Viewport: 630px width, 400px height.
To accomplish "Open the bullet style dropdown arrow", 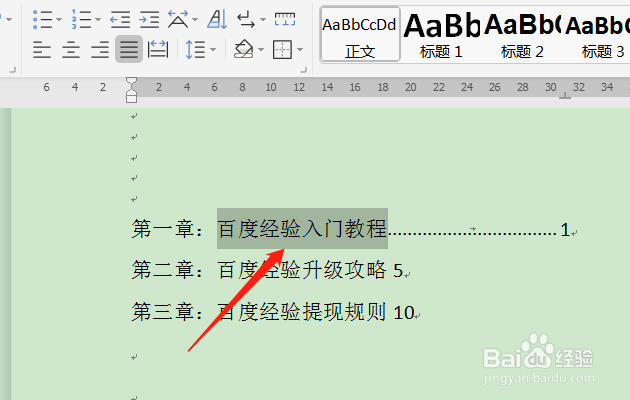I will tap(59, 19).
